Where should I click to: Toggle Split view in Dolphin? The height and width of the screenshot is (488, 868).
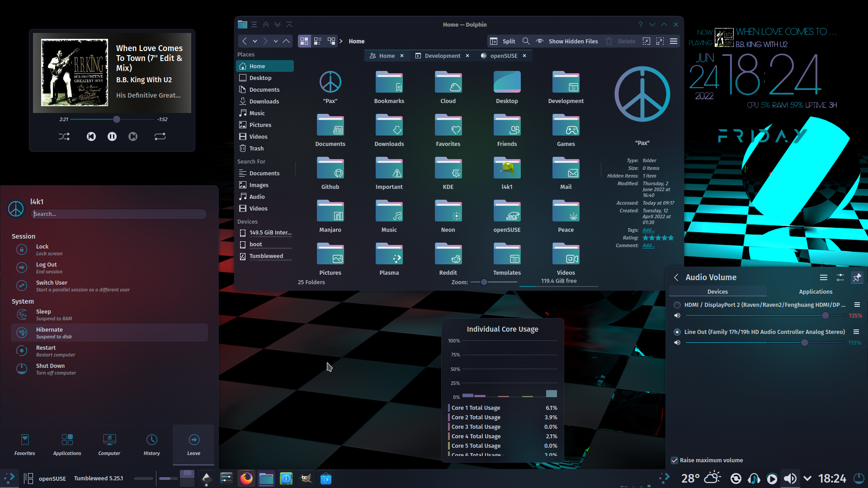coord(502,41)
